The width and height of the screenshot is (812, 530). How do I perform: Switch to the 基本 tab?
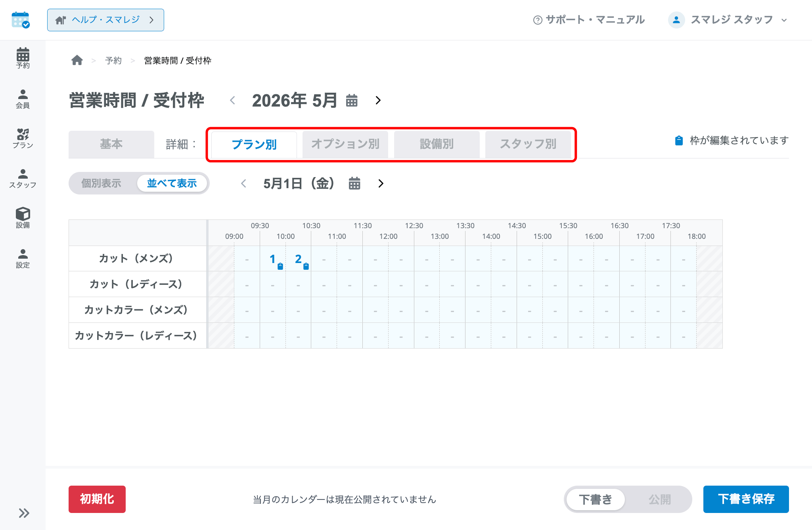point(111,144)
